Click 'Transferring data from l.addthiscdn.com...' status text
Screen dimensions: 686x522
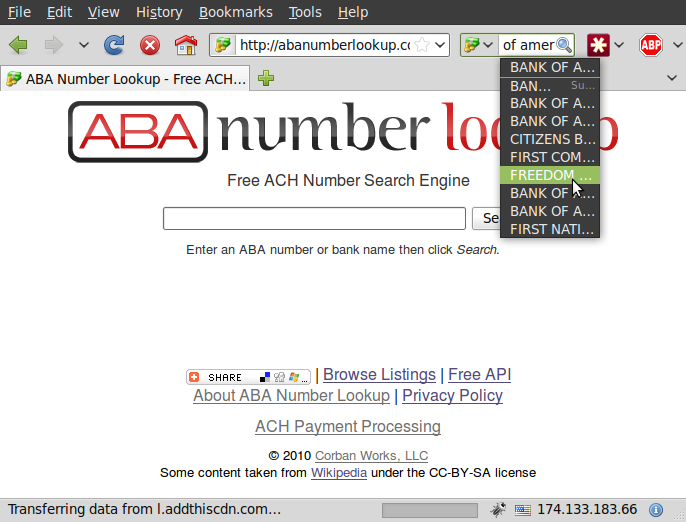[x=144, y=509]
